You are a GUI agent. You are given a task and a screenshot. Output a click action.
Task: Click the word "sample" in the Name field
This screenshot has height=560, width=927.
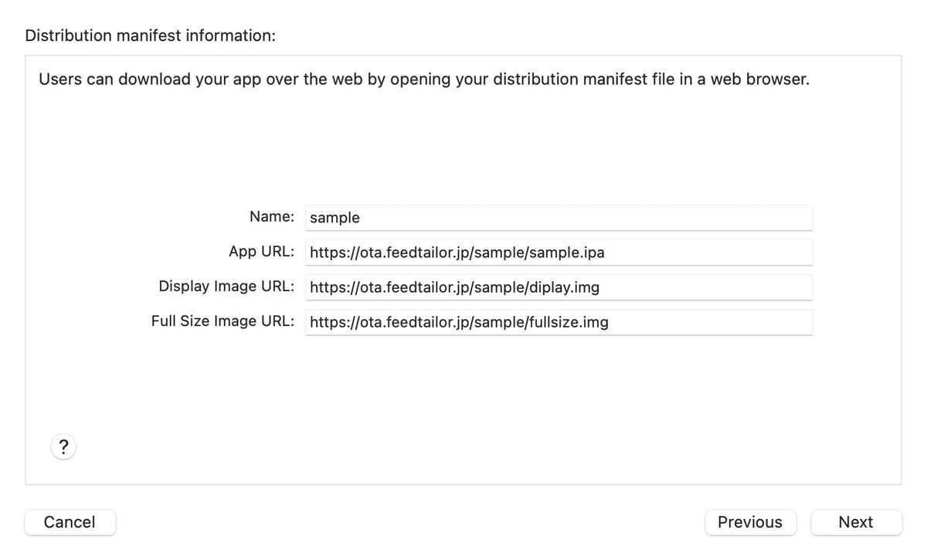[334, 218]
